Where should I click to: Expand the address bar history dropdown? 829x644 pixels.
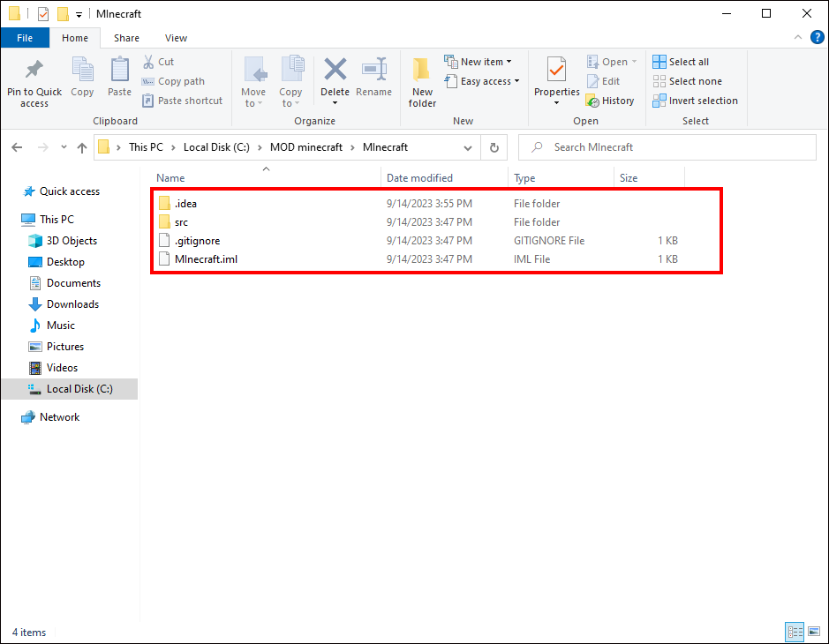point(468,148)
